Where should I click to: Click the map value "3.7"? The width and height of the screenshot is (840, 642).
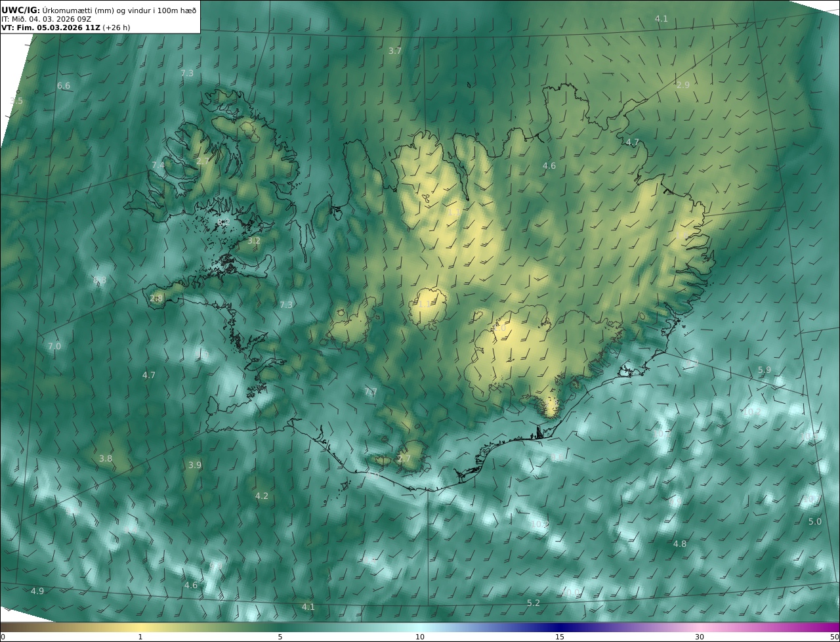pos(394,51)
